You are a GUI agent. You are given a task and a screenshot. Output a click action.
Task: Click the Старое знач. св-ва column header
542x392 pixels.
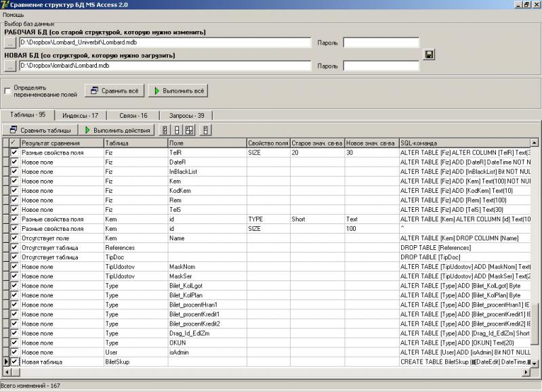pyautogui.click(x=317, y=143)
